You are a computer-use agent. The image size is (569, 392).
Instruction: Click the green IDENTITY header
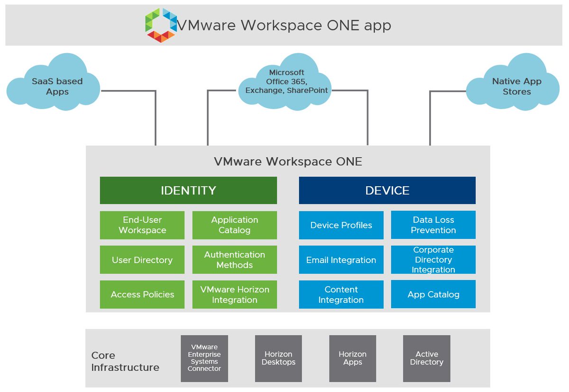coord(188,191)
